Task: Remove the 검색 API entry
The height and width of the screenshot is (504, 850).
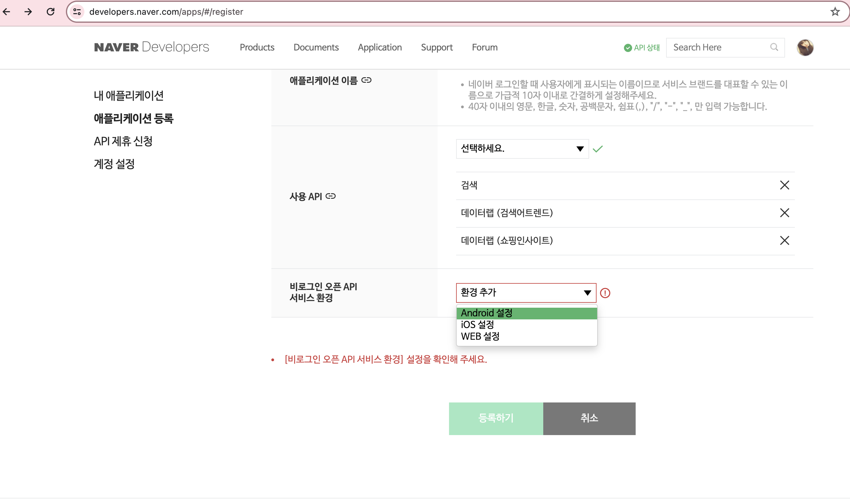Action: click(x=784, y=185)
